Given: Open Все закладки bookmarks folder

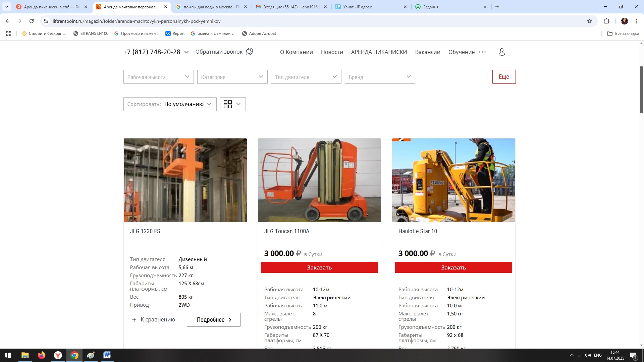Looking at the screenshot, I should coord(623,34).
